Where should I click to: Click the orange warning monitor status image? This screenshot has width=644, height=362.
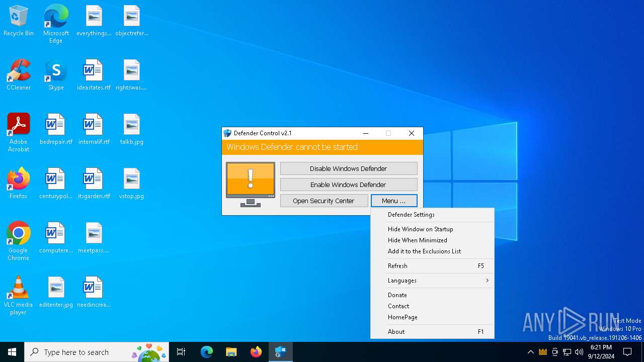tap(251, 184)
